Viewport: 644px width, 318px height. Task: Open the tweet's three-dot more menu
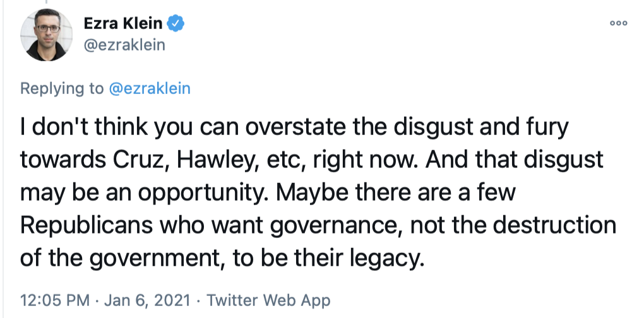tap(618, 23)
